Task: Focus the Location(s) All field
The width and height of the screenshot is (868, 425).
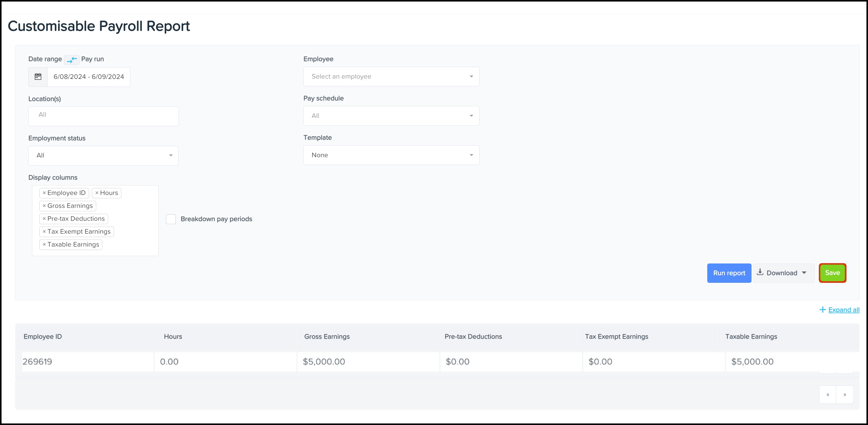Action: pos(104,116)
